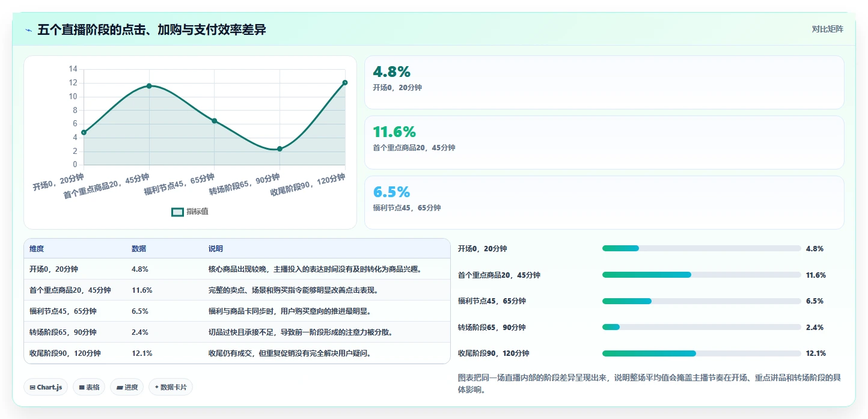Click the chart point for 开场0，20分钟

click(x=84, y=132)
